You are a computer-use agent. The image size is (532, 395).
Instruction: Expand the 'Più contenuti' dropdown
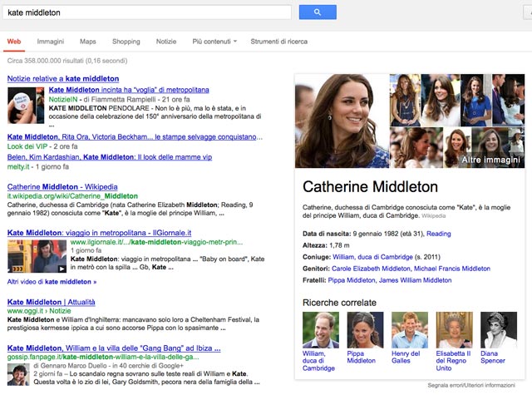pos(214,42)
